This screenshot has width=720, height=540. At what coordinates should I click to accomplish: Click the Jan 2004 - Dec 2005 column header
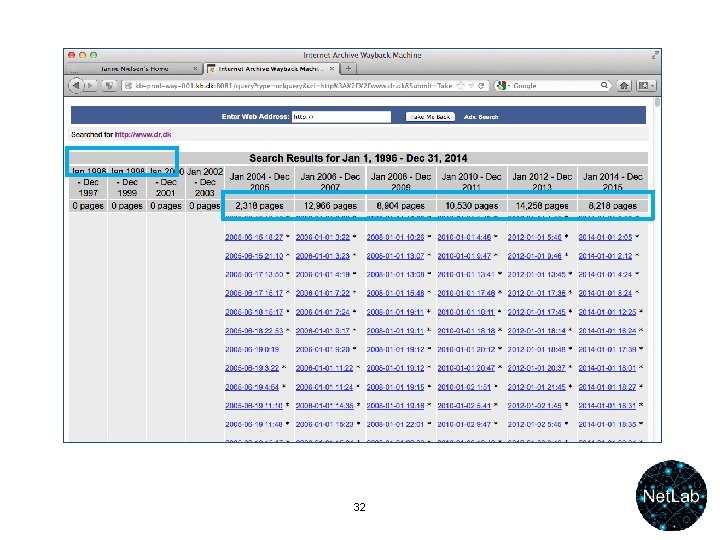point(259,182)
